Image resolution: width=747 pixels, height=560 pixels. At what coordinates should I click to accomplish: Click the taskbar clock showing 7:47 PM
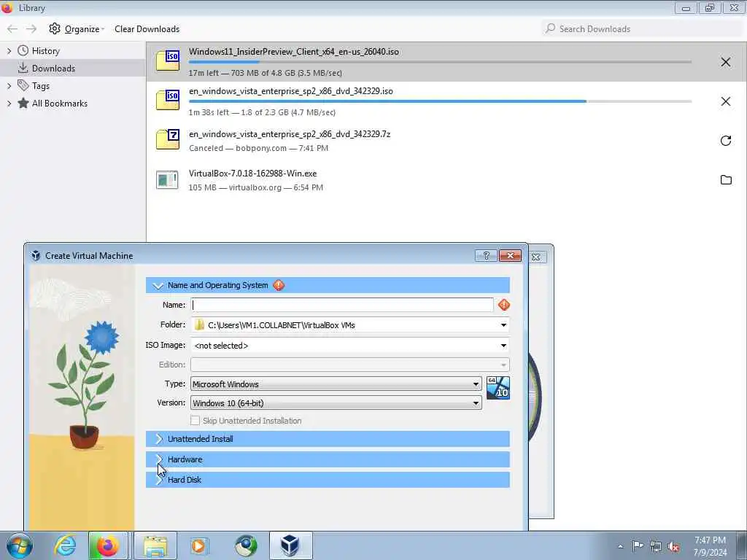tap(710, 546)
